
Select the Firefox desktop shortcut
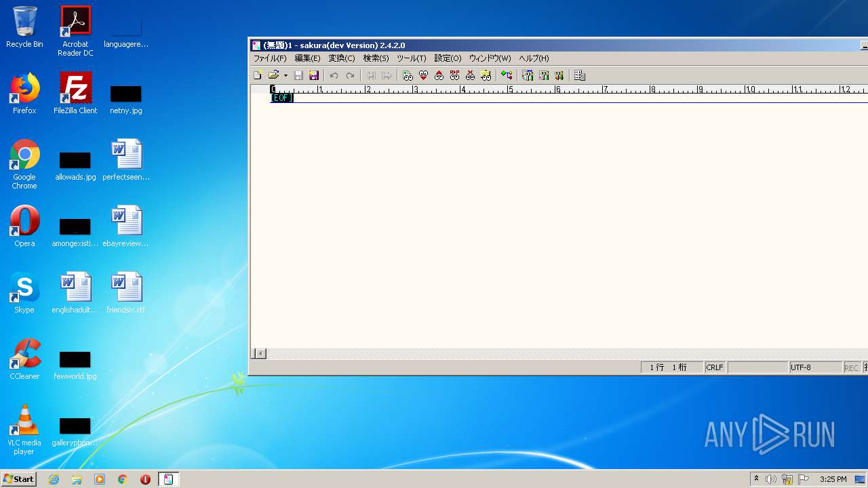(24, 94)
